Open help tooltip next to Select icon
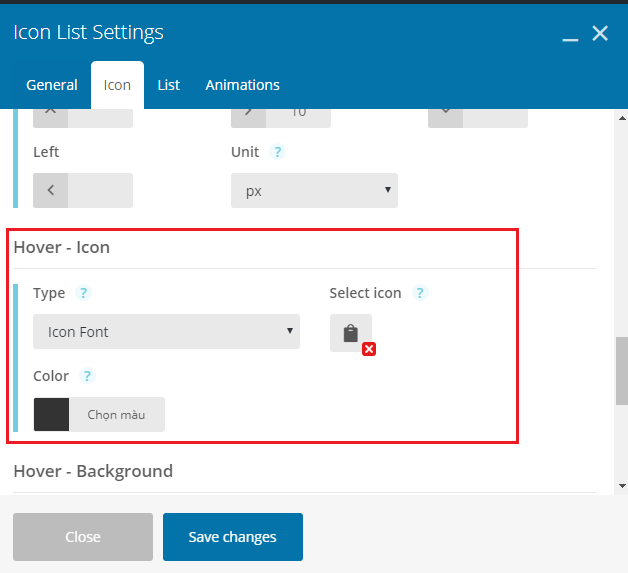The height and width of the screenshot is (573, 628). tap(420, 293)
